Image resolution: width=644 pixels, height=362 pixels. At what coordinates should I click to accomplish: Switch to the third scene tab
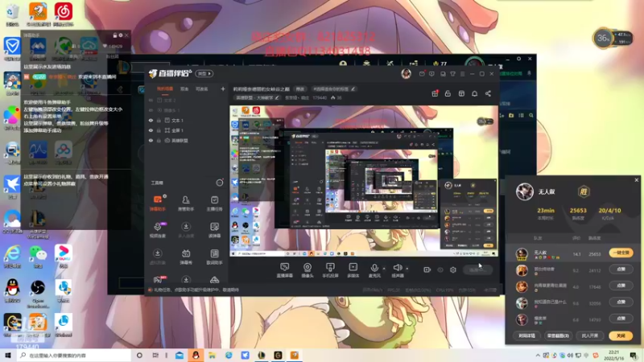pyautogui.click(x=202, y=88)
